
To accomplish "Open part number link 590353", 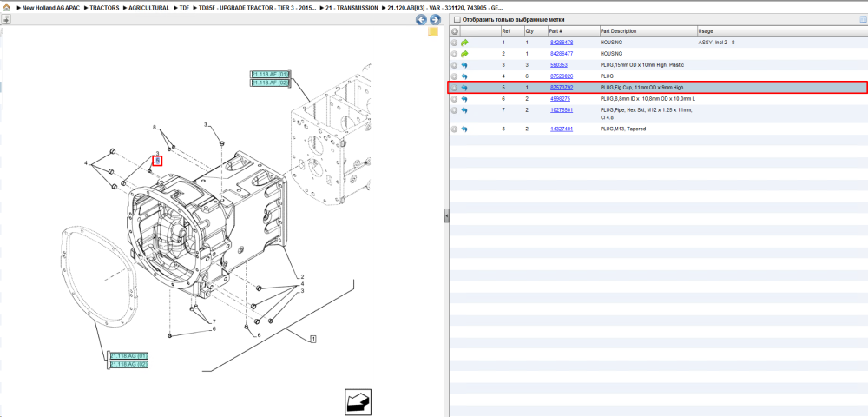I will point(558,65).
